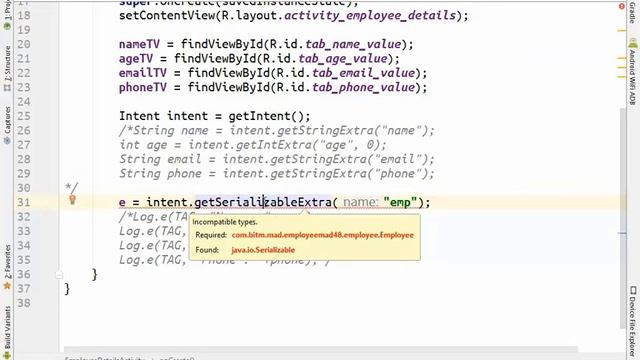Click the "emp" string literal
The image size is (640, 360).
(x=400, y=202)
